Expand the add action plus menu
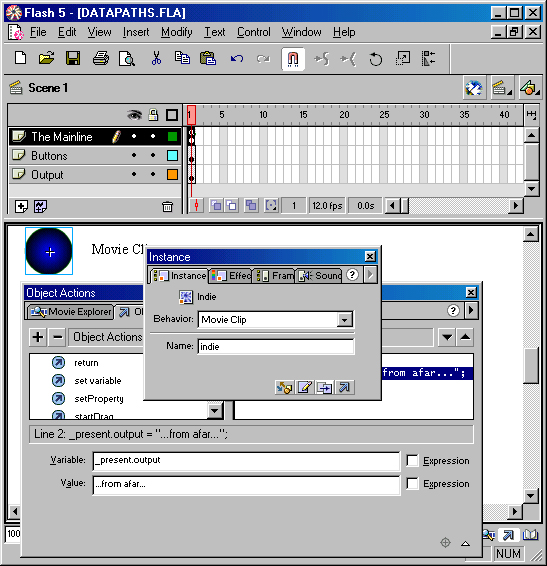This screenshot has width=547, height=566. tap(38, 337)
